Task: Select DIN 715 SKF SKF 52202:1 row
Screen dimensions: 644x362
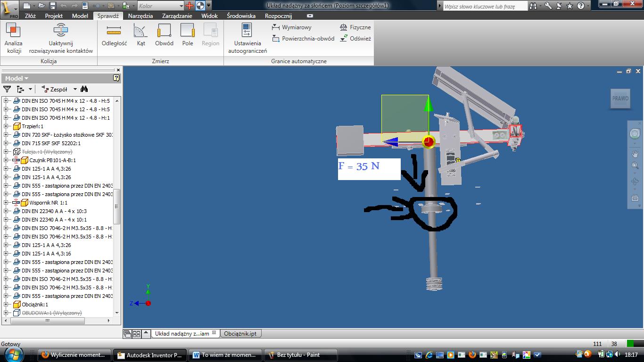Action: coord(46,143)
